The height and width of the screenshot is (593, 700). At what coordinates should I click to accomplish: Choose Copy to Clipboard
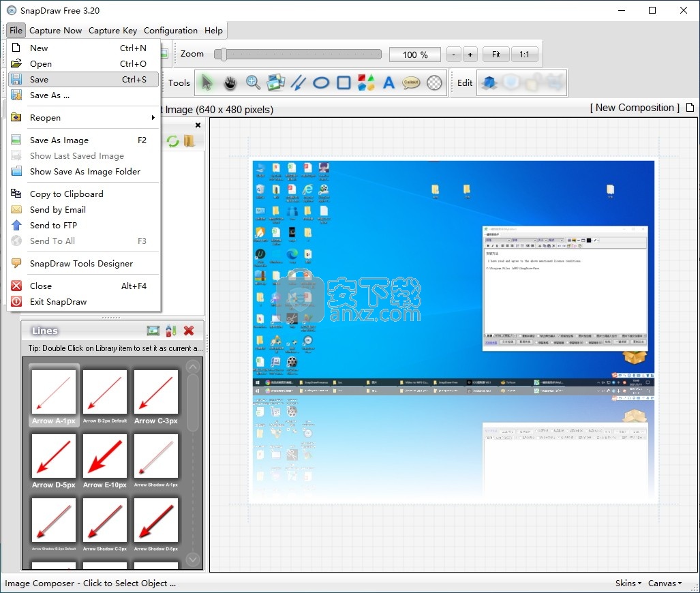click(83, 194)
